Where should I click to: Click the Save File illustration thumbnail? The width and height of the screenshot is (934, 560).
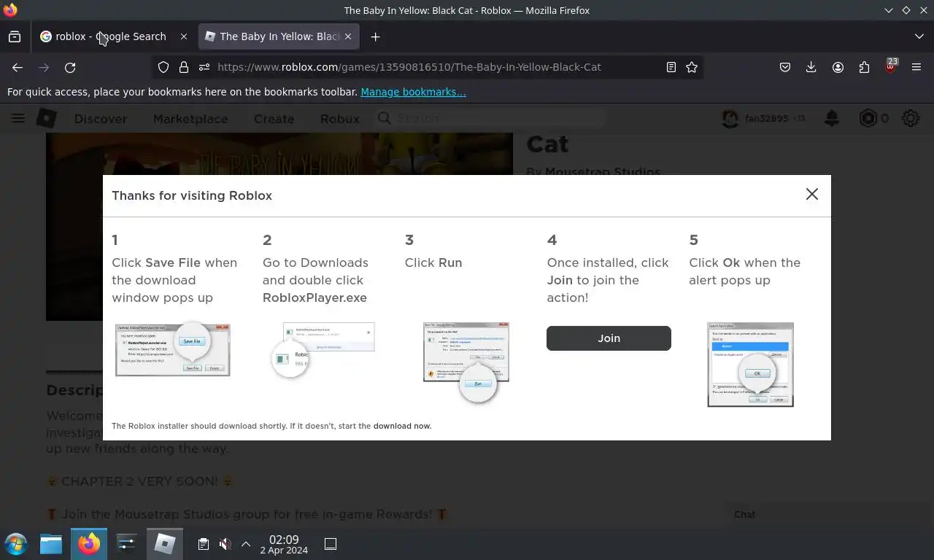pyautogui.click(x=173, y=350)
